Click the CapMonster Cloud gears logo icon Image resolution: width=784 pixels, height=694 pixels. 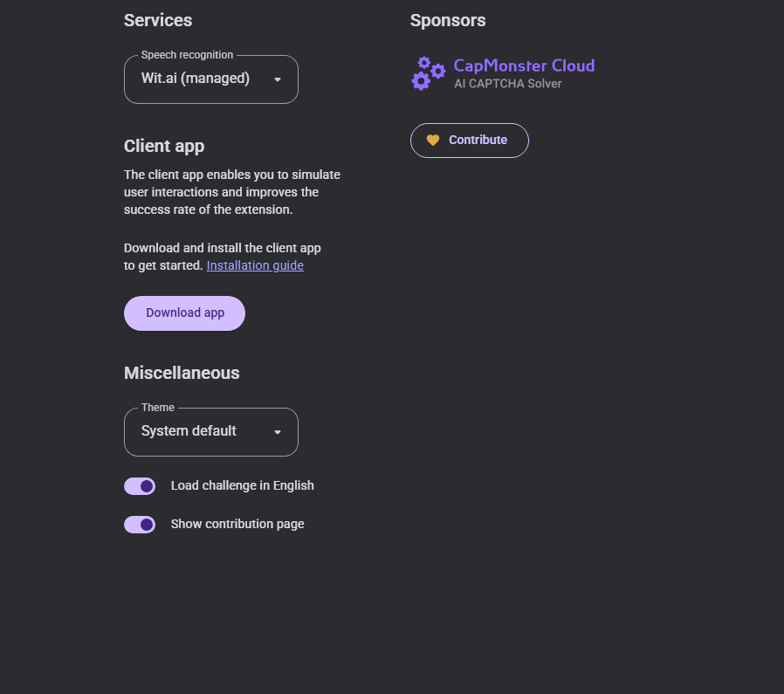pyautogui.click(x=429, y=73)
